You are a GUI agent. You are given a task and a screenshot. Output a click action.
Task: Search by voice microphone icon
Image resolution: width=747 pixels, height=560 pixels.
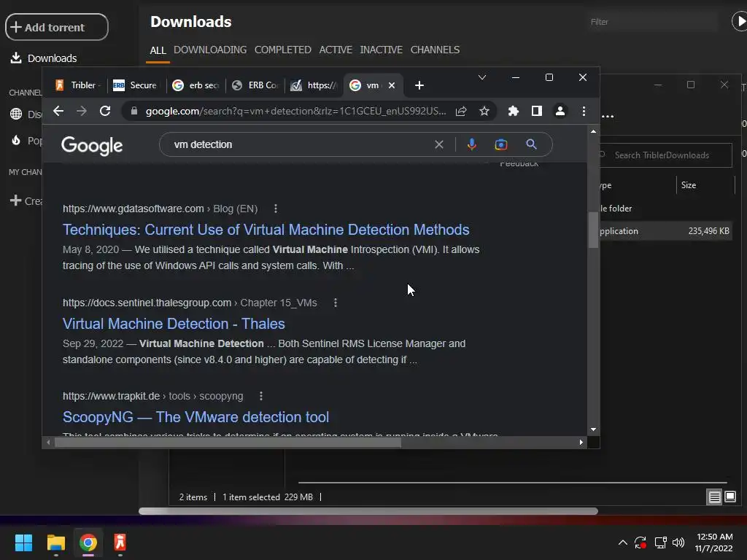tap(472, 144)
